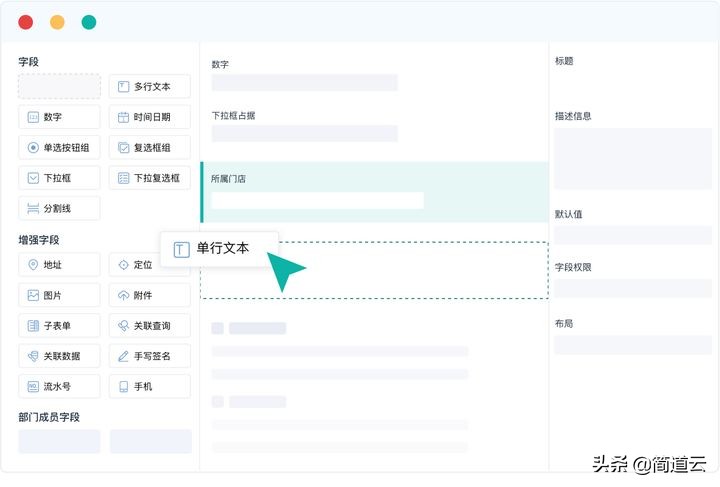
Task: Add the 下拉复选框 field
Action: tap(150, 178)
